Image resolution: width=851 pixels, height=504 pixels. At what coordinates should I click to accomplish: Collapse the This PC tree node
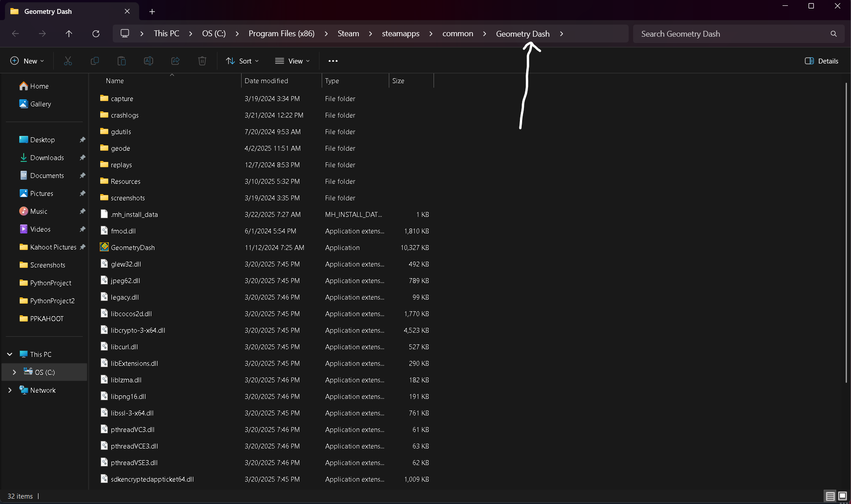click(10, 355)
